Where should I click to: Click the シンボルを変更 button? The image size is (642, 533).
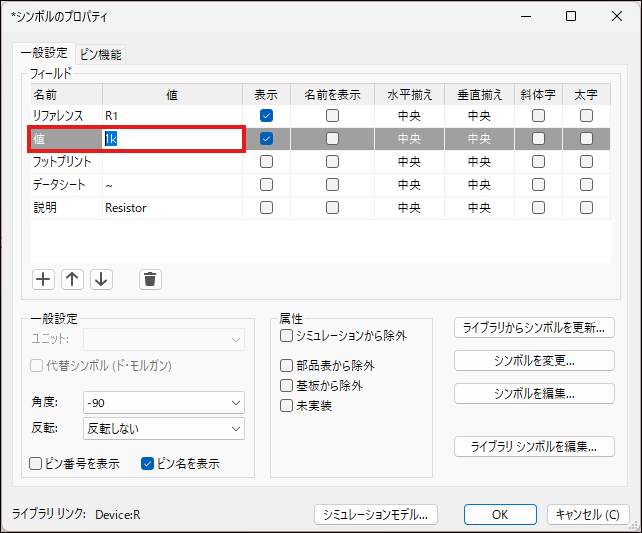point(534,360)
